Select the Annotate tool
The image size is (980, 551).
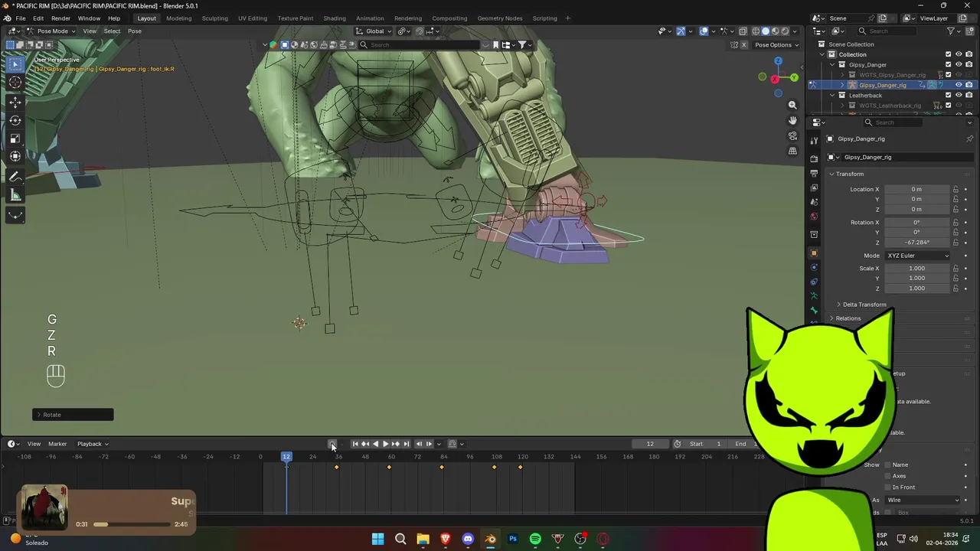15,177
